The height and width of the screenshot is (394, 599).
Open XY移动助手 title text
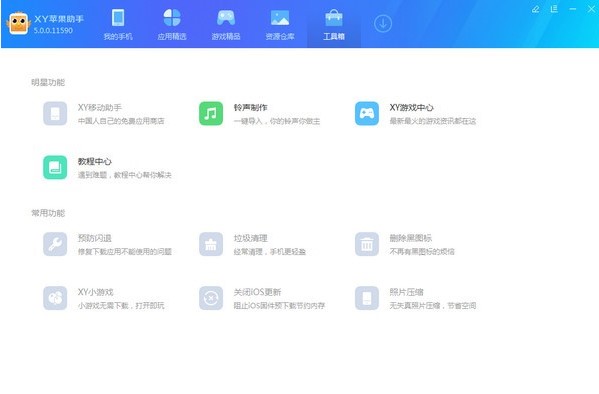[x=100, y=107]
